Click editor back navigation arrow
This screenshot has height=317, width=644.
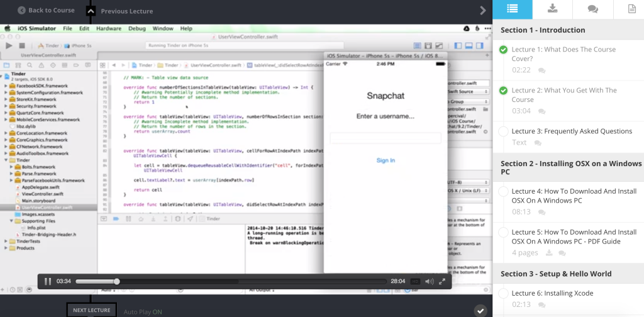point(114,65)
